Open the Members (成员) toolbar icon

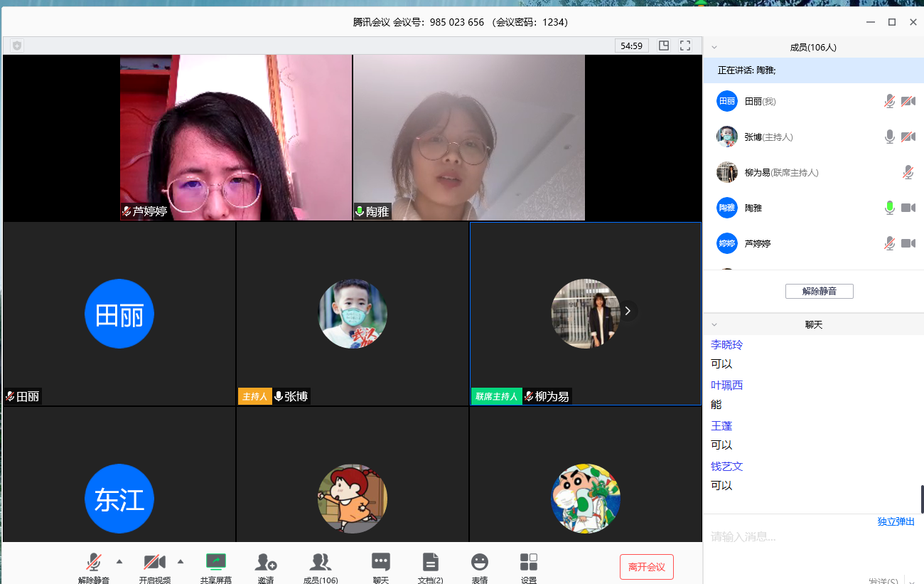pyautogui.click(x=321, y=563)
